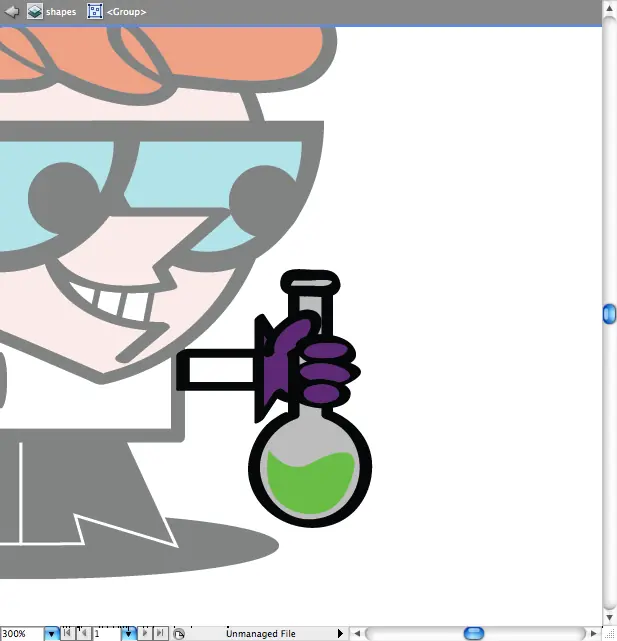617x641 pixels.
Task: Click the vertical scrollbar thumb
Action: click(609, 314)
